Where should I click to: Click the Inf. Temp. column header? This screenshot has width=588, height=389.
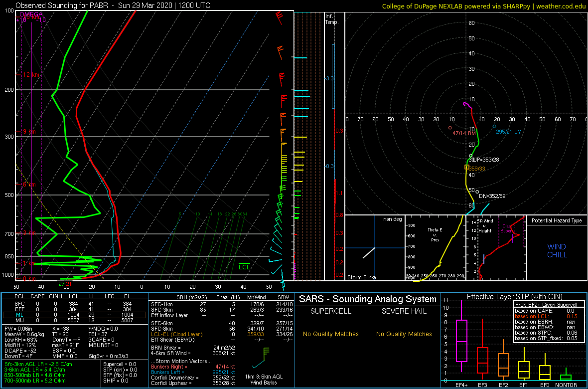(x=332, y=19)
